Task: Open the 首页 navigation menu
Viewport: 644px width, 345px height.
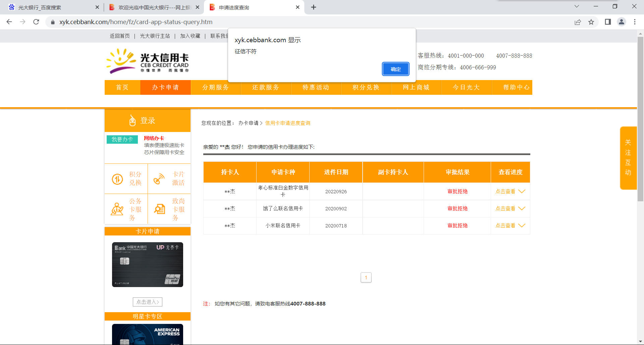Action: pos(122,87)
